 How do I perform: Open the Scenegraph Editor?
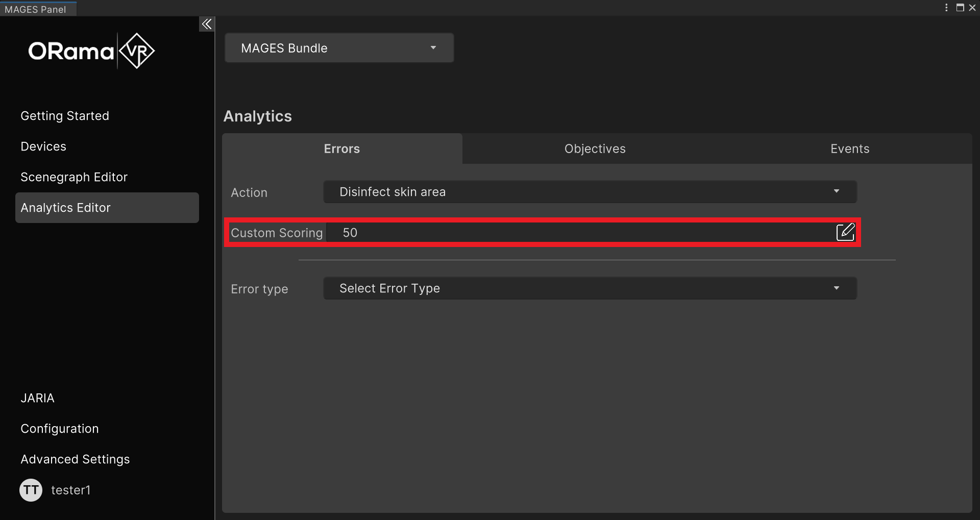[74, 177]
